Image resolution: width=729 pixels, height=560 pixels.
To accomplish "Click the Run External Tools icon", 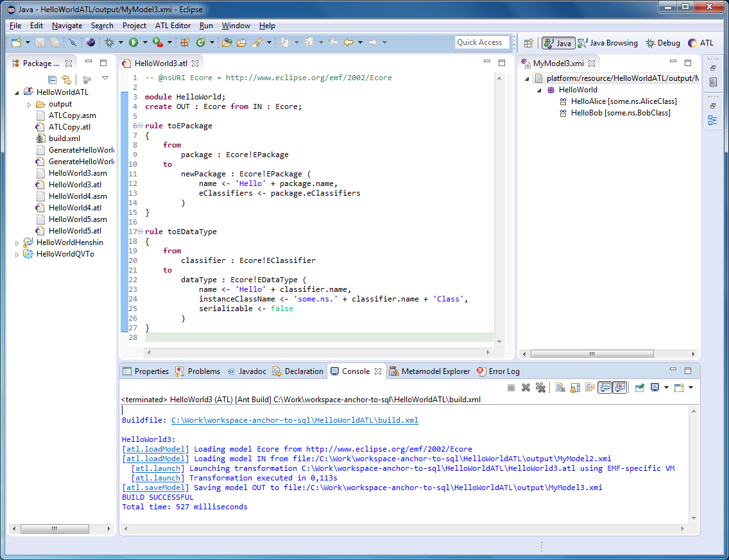I will point(157,42).
